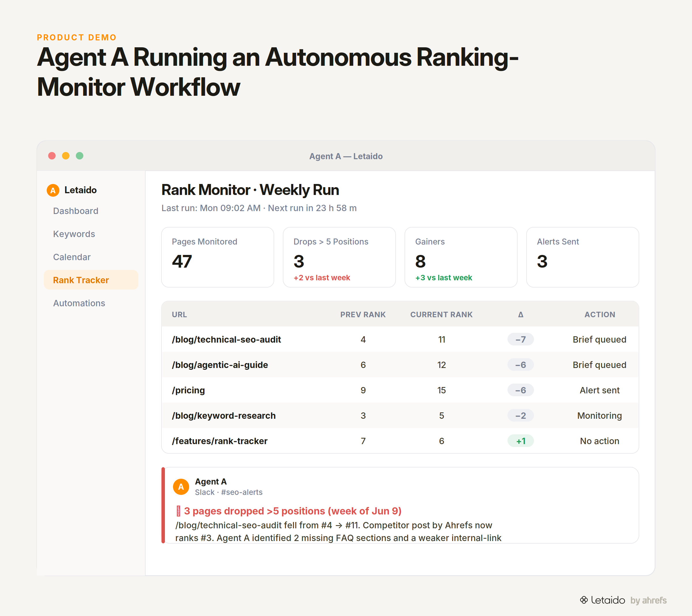Click the by ahrefs footer text

pyautogui.click(x=648, y=600)
